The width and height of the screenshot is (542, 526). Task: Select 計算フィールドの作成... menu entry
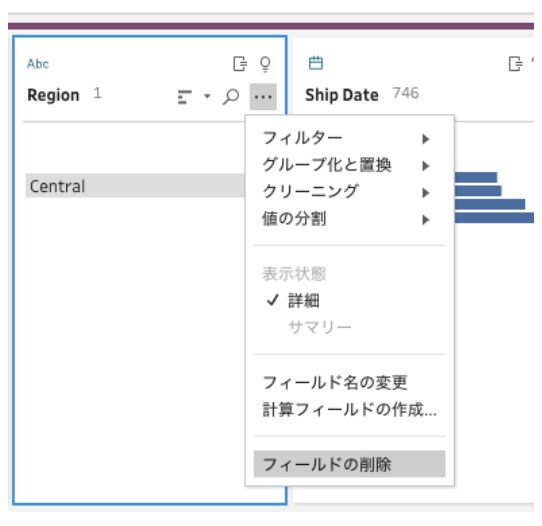tap(349, 410)
